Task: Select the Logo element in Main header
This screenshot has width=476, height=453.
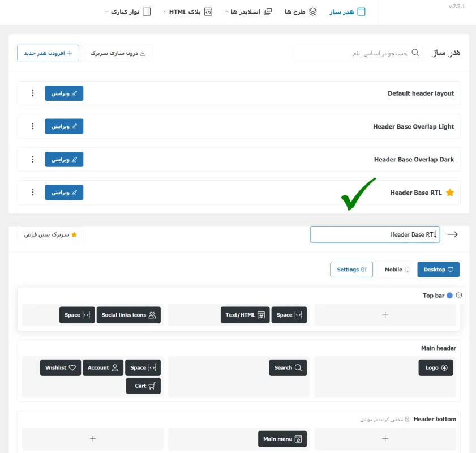Action: coord(436,367)
